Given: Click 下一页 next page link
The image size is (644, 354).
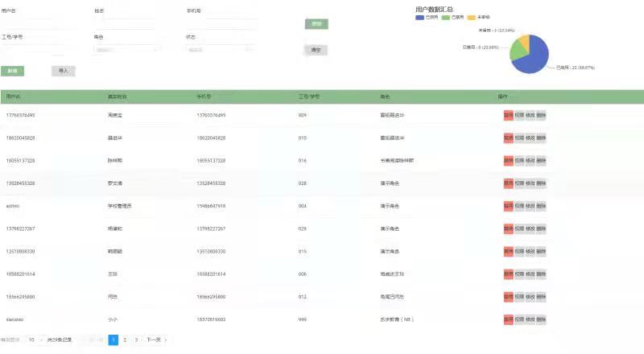Looking at the screenshot, I should 155,340.
